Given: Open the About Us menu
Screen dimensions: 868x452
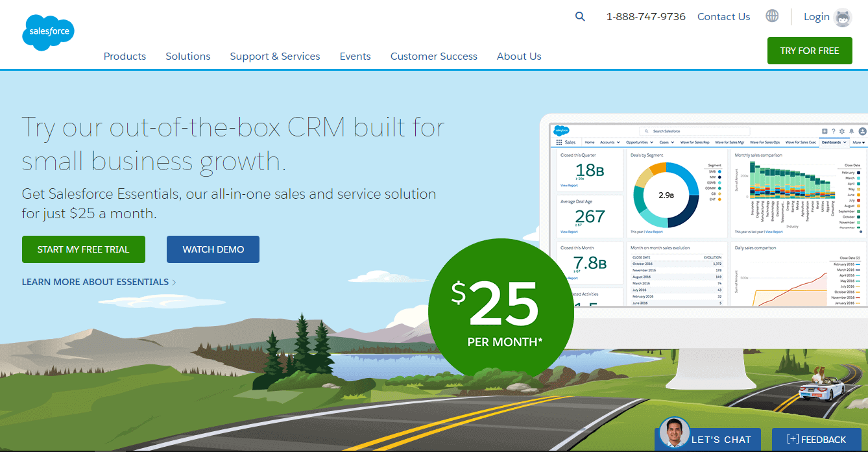Looking at the screenshot, I should (x=519, y=56).
